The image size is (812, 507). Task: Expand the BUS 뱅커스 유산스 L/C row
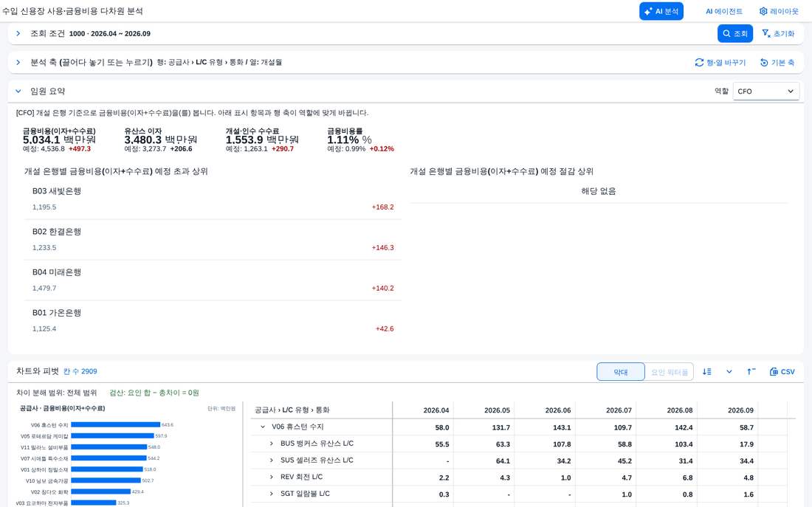click(x=272, y=444)
